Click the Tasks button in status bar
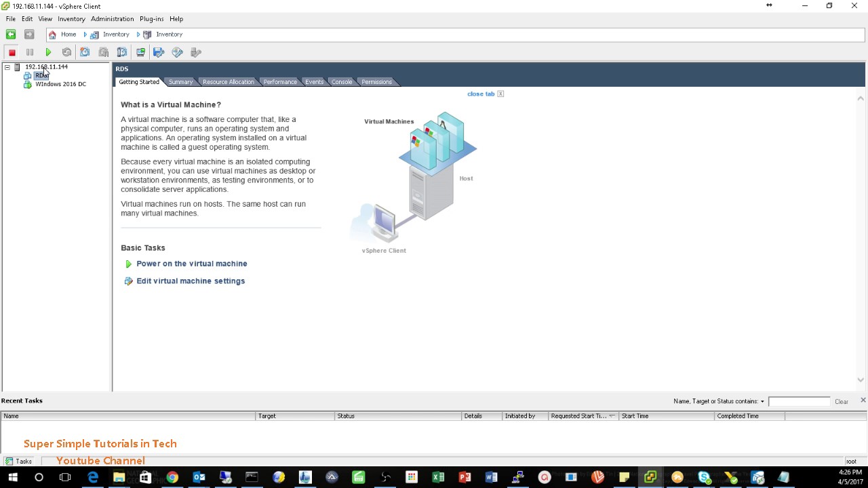Image resolution: width=868 pixels, height=488 pixels. click(18, 462)
